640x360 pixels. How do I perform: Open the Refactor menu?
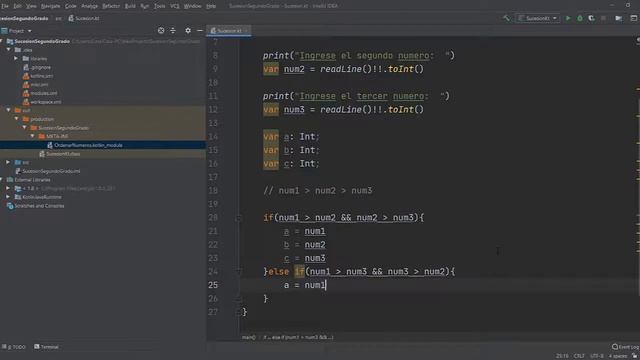coord(111,6)
